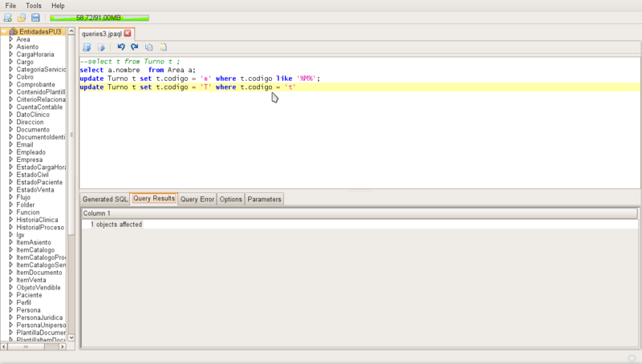The height and width of the screenshot is (364, 642).
Task: Click the paste icon in editor toolbar
Action: coord(163,47)
